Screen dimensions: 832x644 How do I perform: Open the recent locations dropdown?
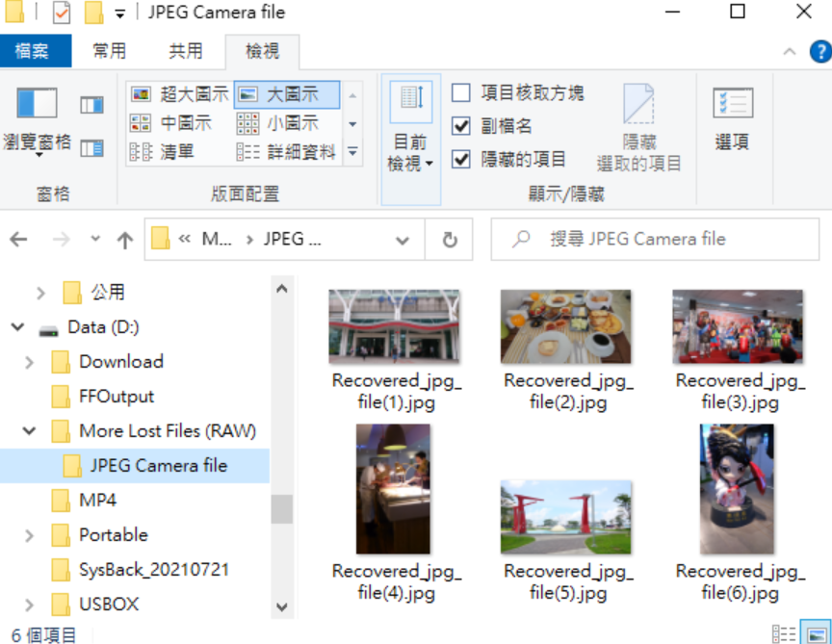coord(95,239)
